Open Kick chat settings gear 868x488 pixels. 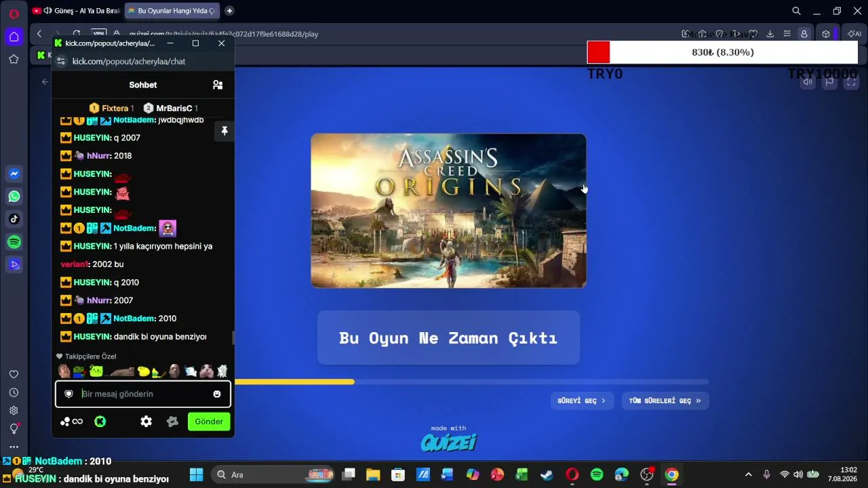(146, 422)
